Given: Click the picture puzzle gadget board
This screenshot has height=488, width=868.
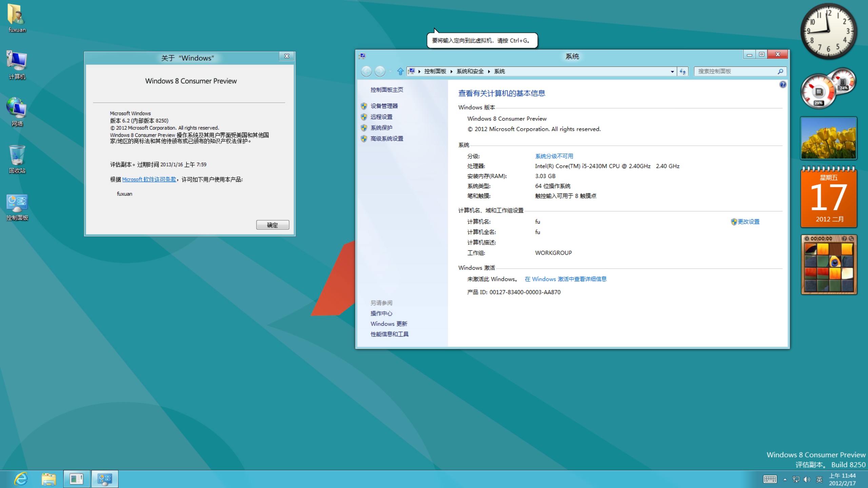Looking at the screenshot, I should pyautogui.click(x=829, y=268).
